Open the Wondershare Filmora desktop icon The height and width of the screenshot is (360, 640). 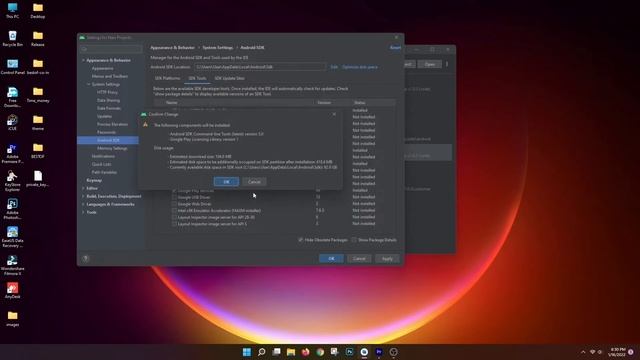[x=12, y=265]
